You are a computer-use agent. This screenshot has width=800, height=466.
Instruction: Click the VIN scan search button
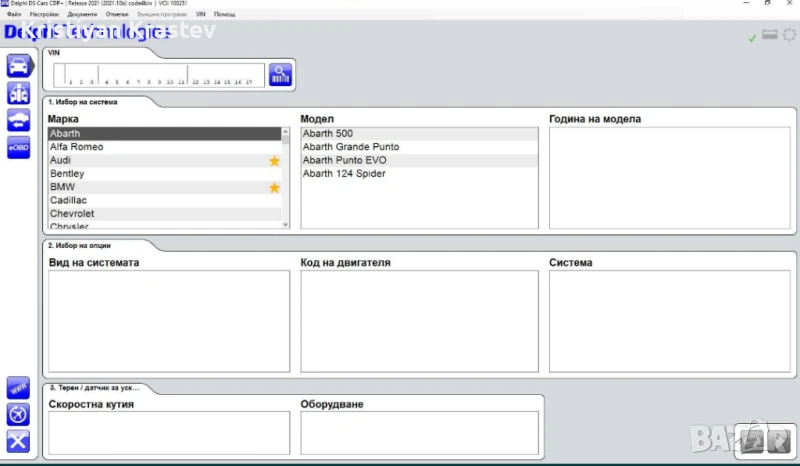(280, 75)
